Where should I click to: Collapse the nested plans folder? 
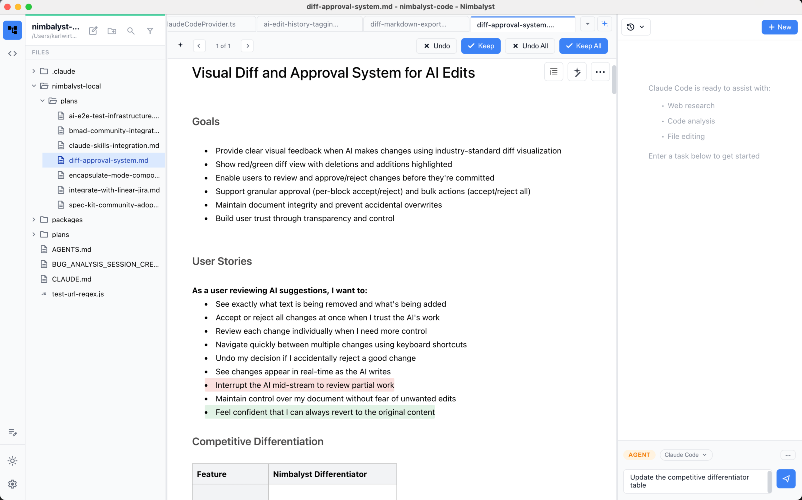pos(42,101)
